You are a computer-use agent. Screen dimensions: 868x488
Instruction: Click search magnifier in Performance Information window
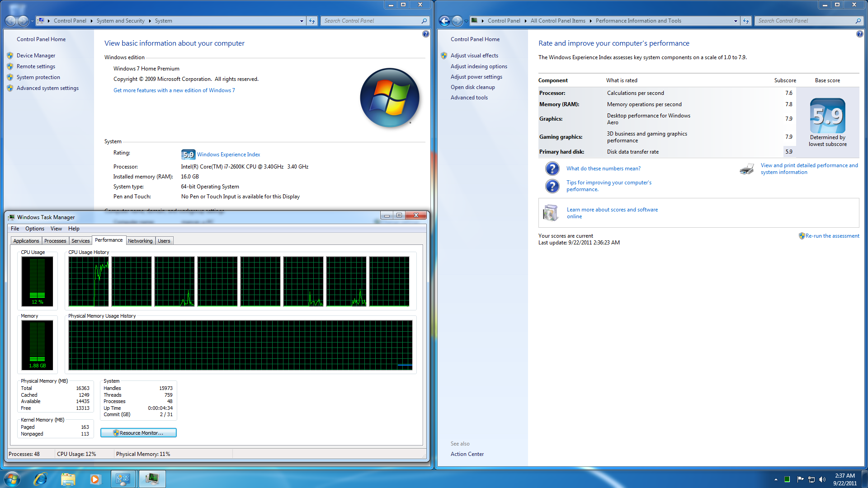pyautogui.click(x=858, y=21)
